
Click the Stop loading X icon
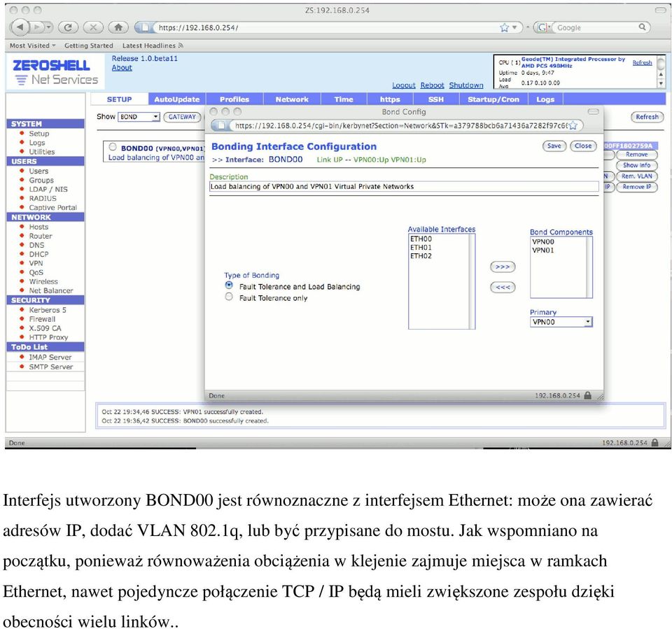(93, 27)
